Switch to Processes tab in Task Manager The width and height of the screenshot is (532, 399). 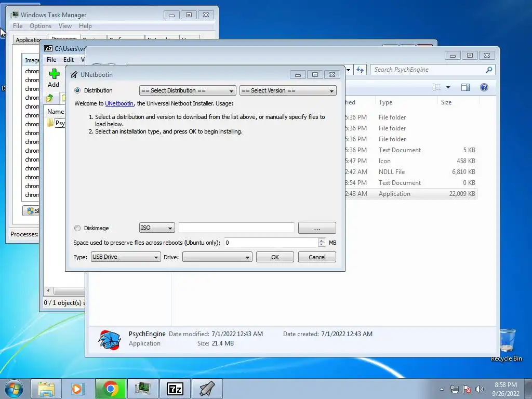pos(64,38)
